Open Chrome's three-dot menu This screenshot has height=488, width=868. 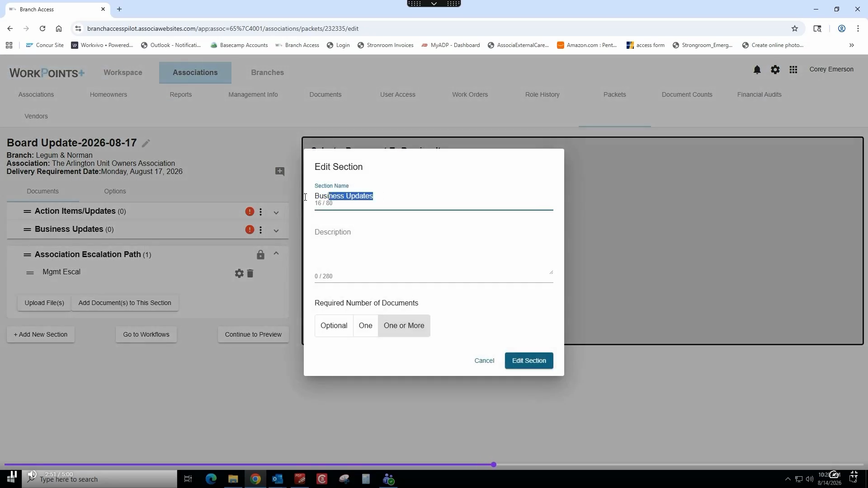(858, 28)
